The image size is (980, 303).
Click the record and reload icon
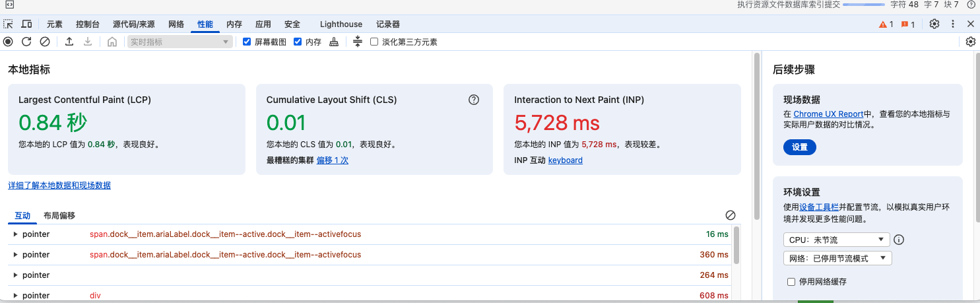tap(26, 42)
